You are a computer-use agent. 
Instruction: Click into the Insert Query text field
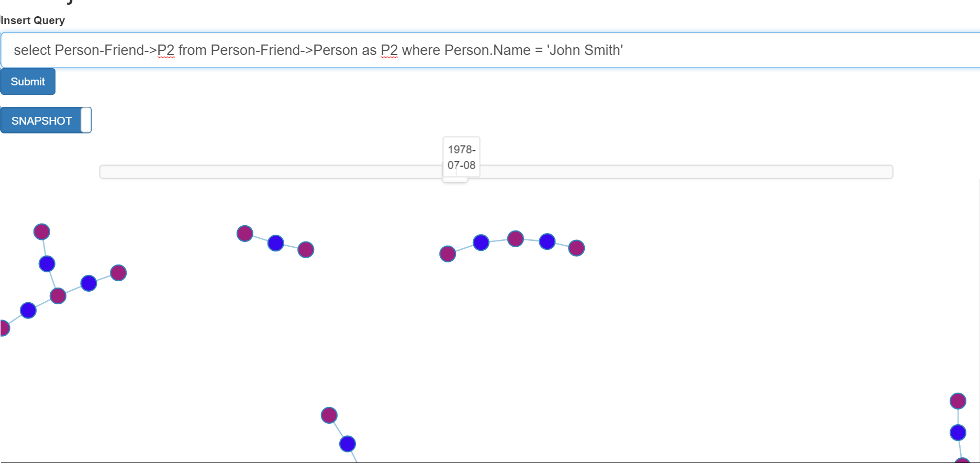click(x=490, y=50)
